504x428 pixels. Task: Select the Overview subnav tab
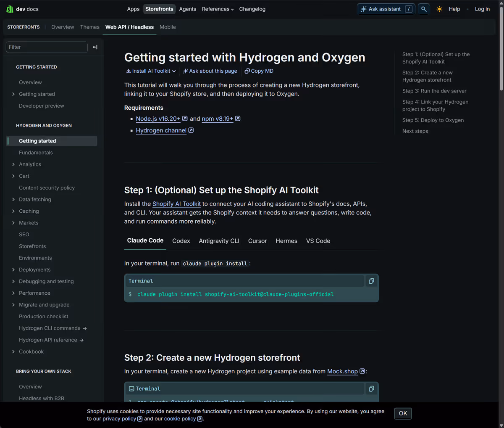point(63,27)
